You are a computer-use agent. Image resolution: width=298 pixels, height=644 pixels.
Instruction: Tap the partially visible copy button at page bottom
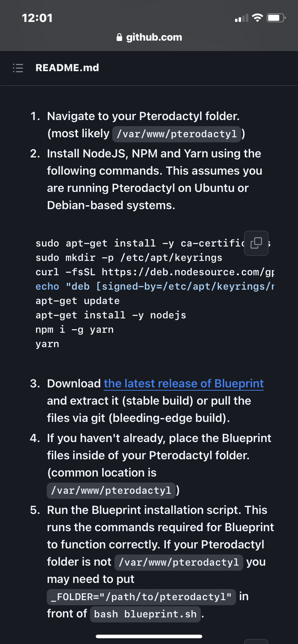256,641
